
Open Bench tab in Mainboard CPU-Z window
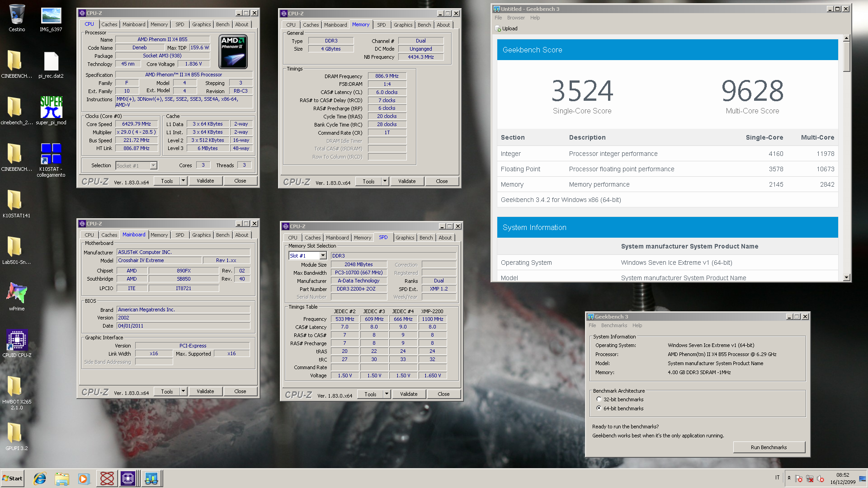click(x=222, y=235)
